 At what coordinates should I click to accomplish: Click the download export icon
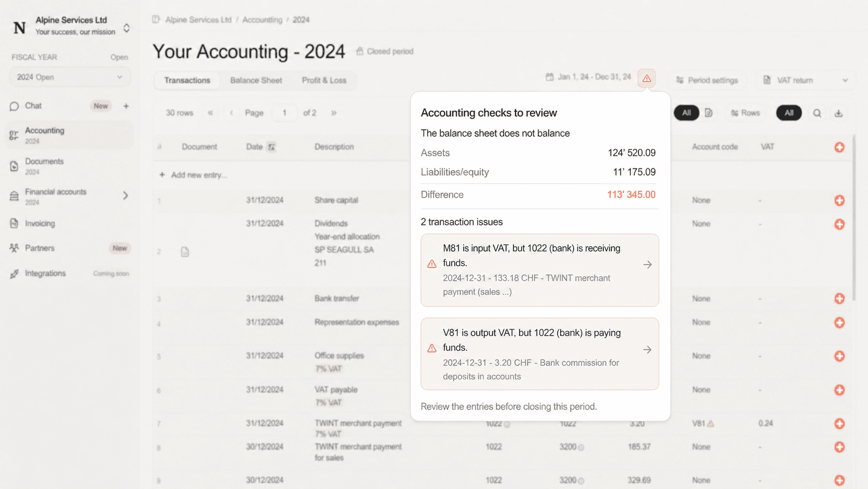tap(838, 113)
